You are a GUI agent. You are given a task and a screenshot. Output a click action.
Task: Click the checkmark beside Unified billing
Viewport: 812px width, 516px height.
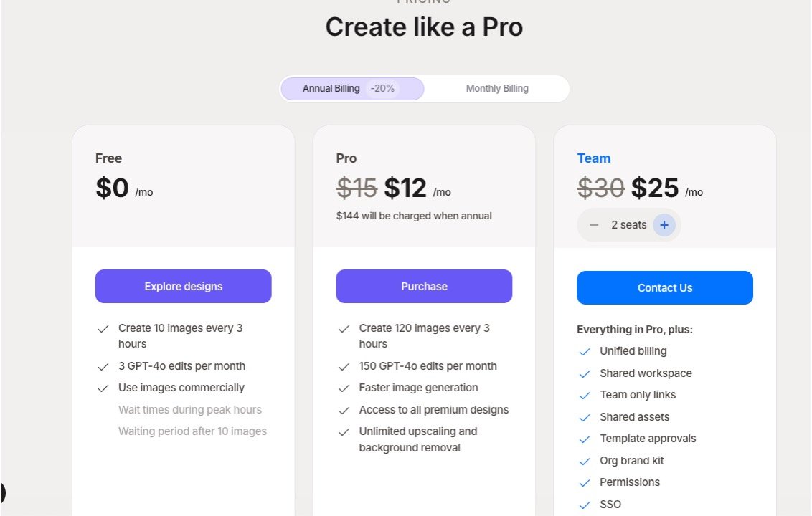(585, 352)
